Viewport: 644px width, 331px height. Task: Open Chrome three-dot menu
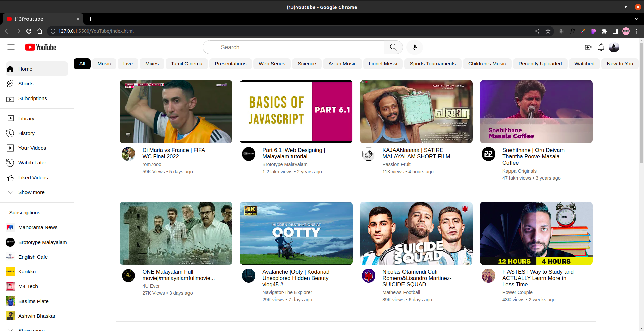(x=637, y=31)
